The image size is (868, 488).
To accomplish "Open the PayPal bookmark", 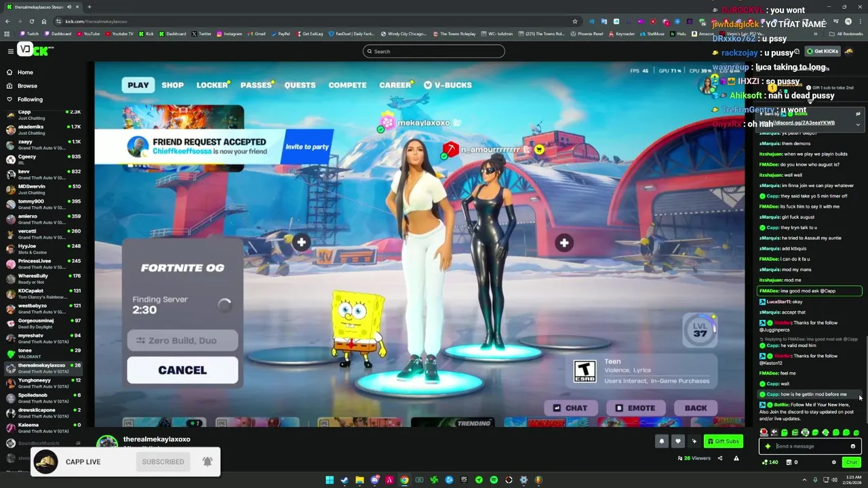I will point(280,33).
